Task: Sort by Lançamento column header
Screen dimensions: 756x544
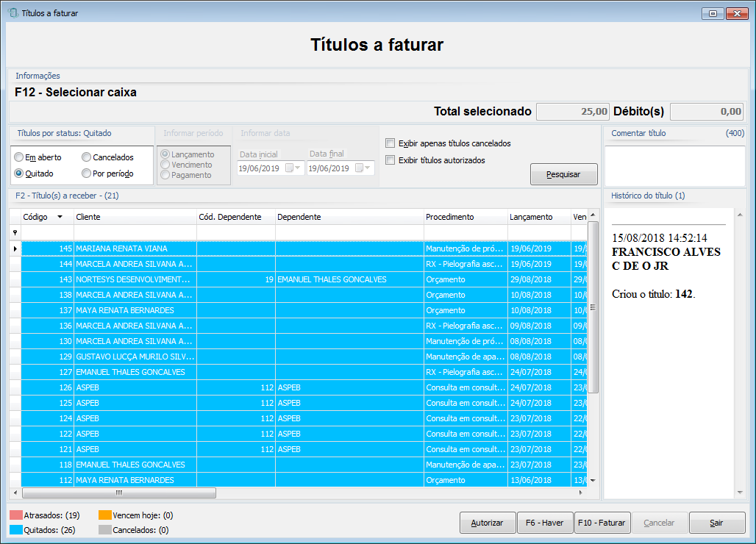Action: pos(539,217)
